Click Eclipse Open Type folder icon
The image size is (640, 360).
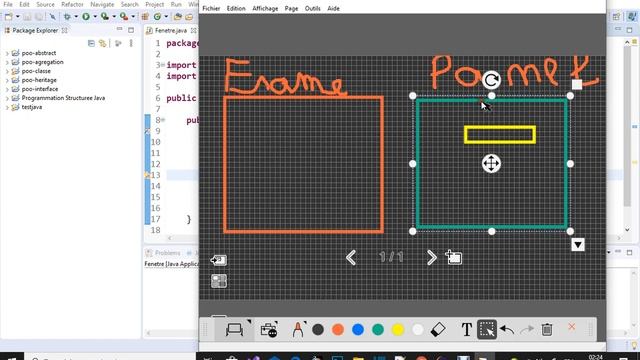tap(178, 16)
